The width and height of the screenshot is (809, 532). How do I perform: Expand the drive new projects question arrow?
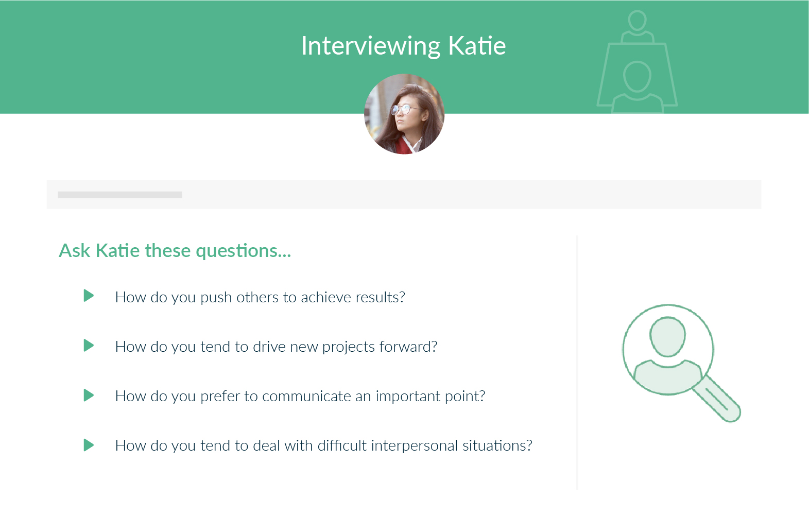point(89,345)
